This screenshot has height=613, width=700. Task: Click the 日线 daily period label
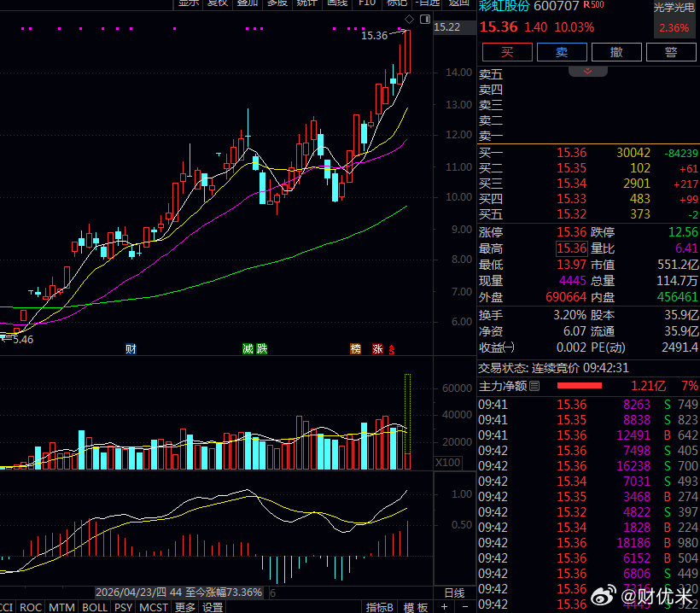pos(454,593)
